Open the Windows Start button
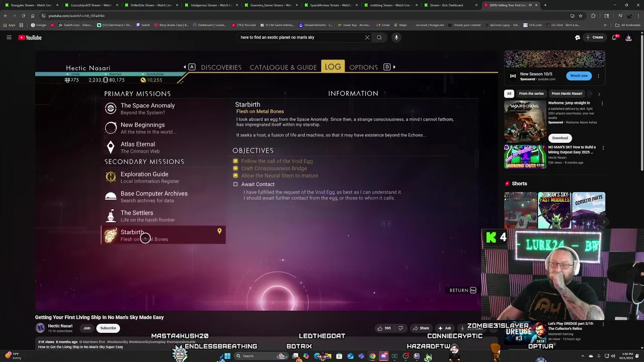 tap(227, 356)
